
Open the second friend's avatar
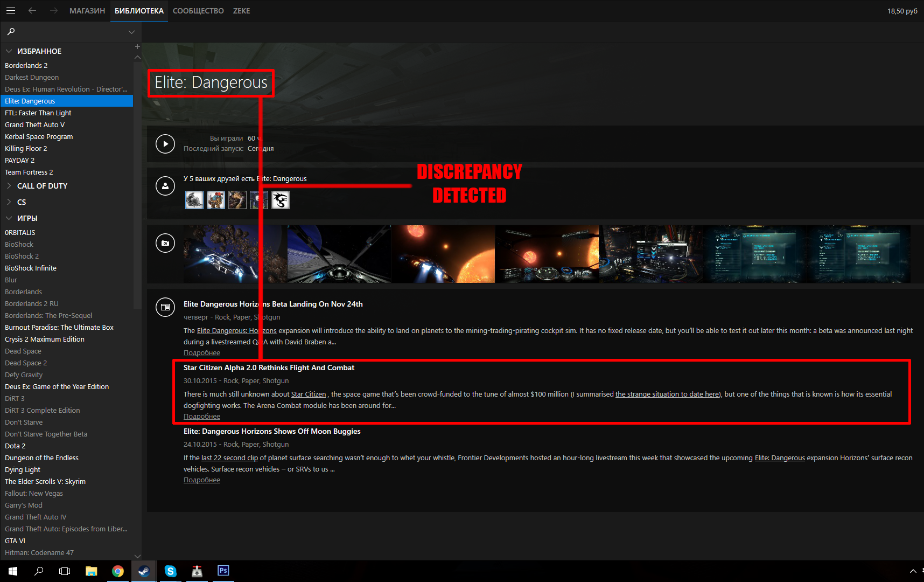[216, 200]
